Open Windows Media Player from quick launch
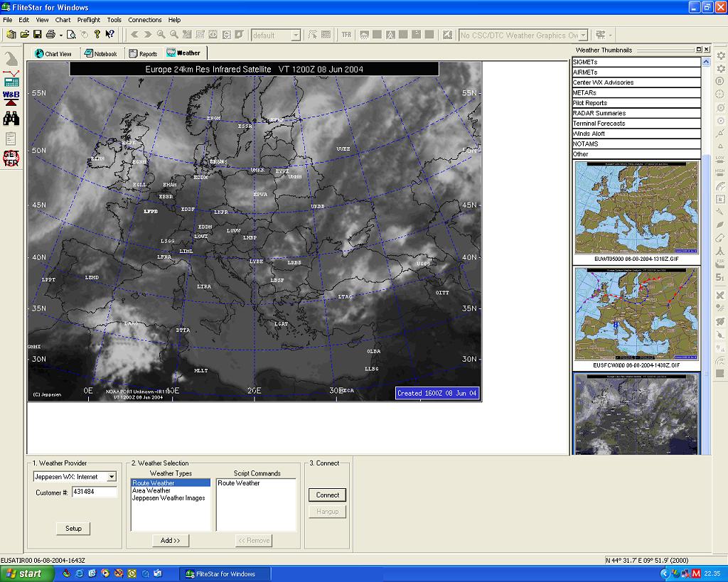The height and width of the screenshot is (582, 728). pyautogui.click(x=105, y=573)
